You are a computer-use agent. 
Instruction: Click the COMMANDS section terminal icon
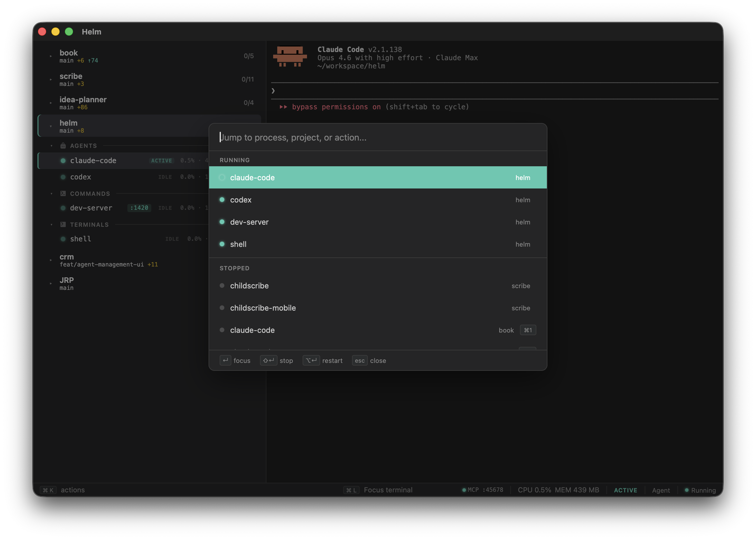pyautogui.click(x=63, y=193)
